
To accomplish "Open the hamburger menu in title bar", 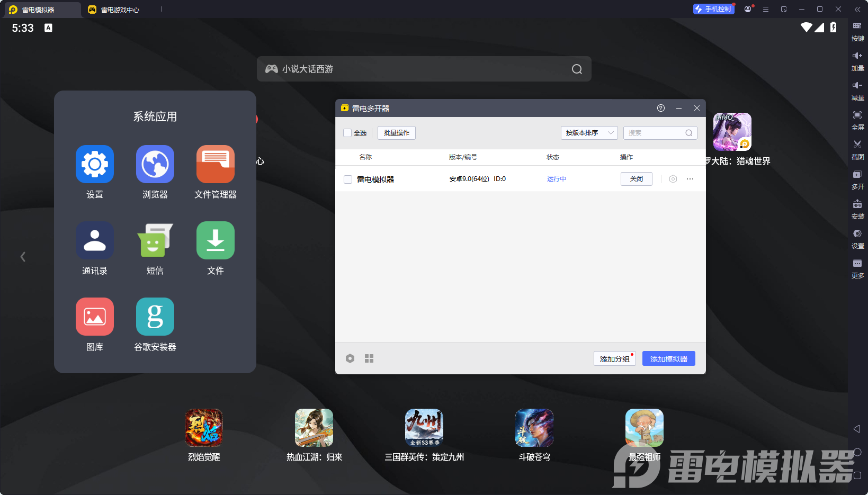I will pyautogui.click(x=766, y=9).
